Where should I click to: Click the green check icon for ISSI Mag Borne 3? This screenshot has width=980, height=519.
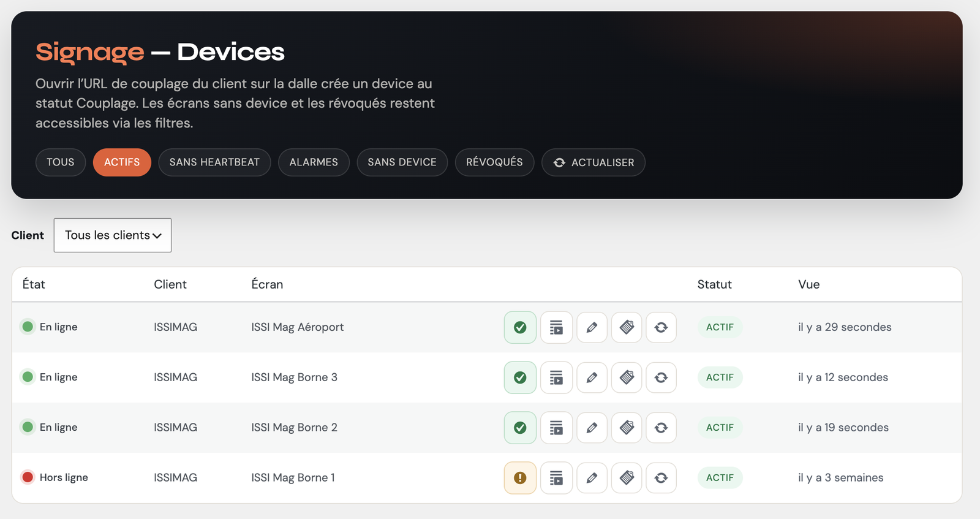(x=520, y=377)
